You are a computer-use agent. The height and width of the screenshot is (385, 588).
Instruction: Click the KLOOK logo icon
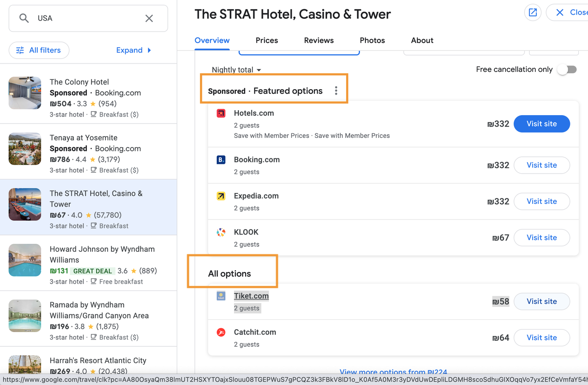pos(221,232)
